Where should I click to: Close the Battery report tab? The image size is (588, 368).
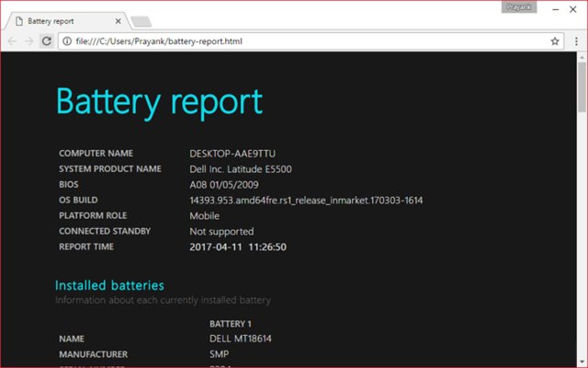pyautogui.click(x=117, y=19)
